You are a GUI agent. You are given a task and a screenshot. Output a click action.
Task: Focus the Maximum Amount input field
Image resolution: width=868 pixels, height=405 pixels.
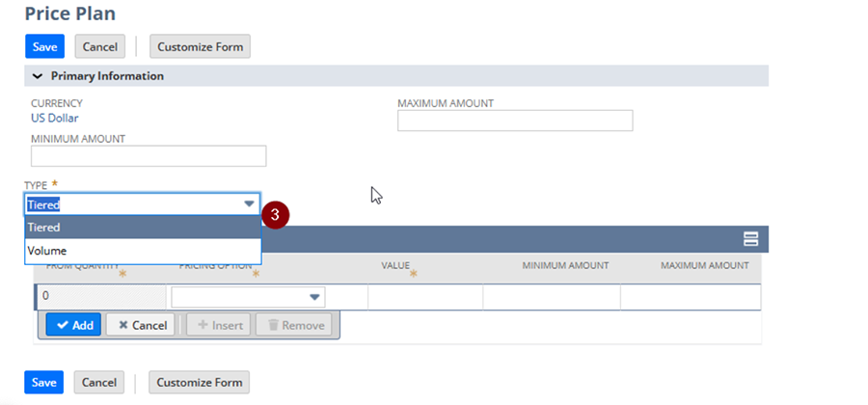(x=515, y=121)
